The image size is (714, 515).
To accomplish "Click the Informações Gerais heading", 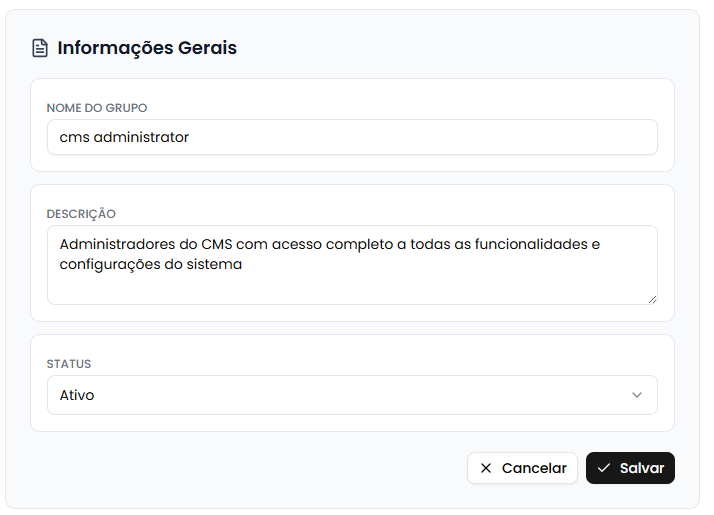I will [x=147, y=48].
